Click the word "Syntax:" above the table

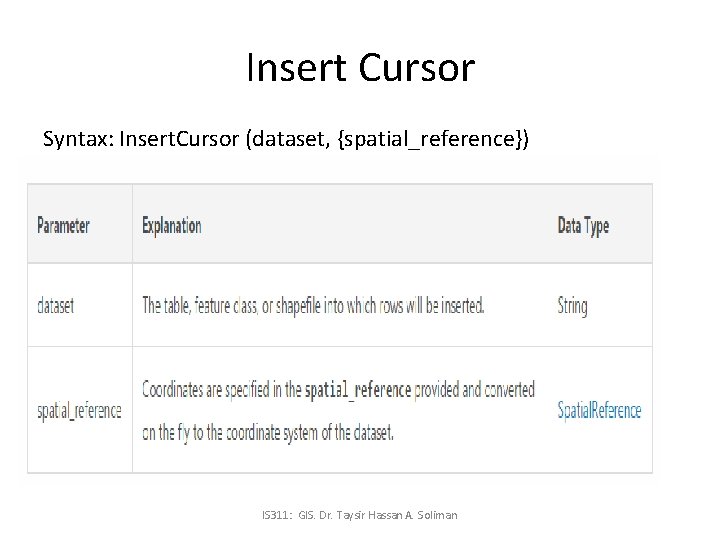click(x=77, y=137)
